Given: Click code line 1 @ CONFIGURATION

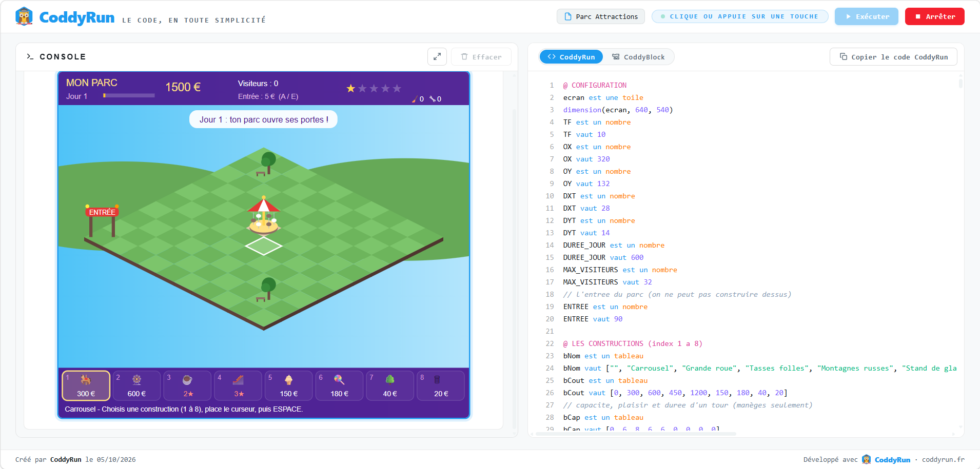Looking at the screenshot, I should (x=595, y=85).
